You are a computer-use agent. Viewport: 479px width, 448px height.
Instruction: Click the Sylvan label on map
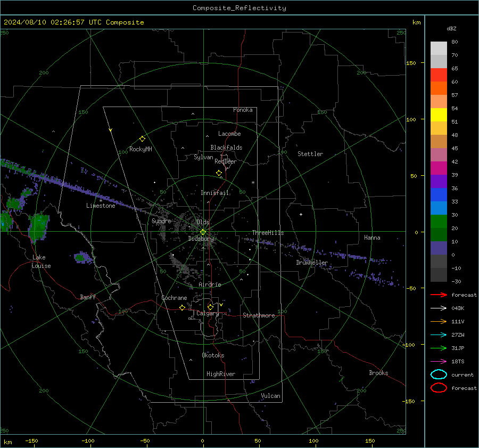[x=203, y=158]
